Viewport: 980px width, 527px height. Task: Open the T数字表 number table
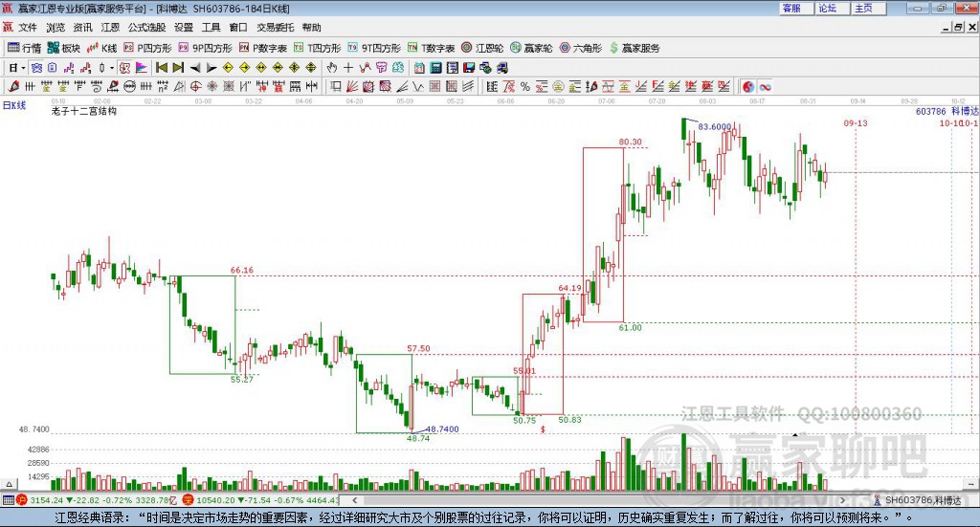tap(432, 48)
